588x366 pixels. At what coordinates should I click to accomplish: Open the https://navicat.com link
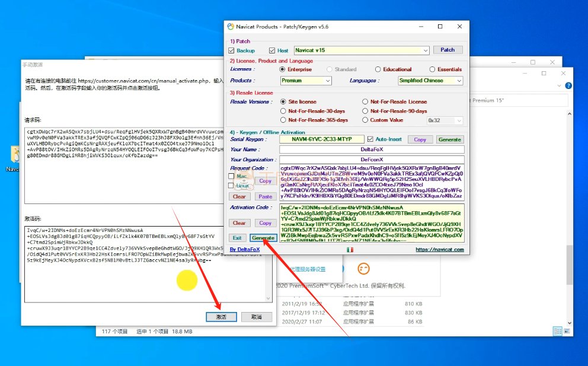tap(440, 250)
